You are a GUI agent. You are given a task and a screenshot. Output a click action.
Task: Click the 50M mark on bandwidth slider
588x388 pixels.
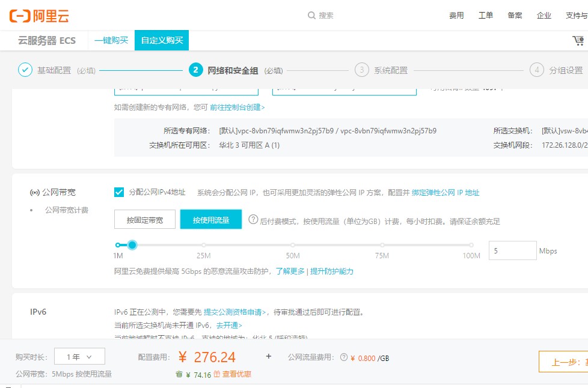pyautogui.click(x=293, y=245)
